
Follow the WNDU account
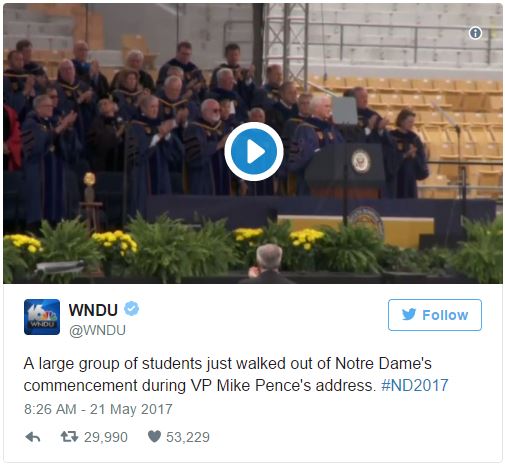coord(435,315)
